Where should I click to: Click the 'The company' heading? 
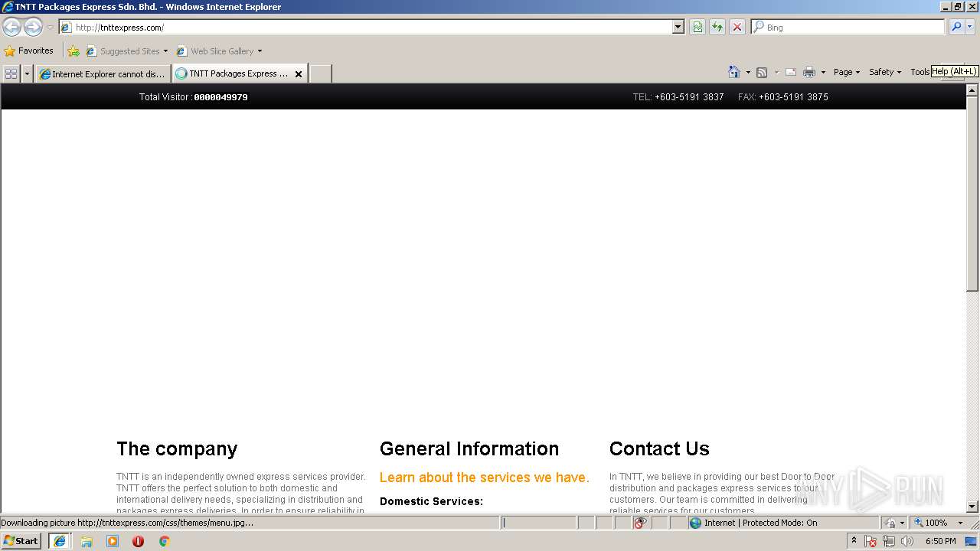tap(177, 448)
